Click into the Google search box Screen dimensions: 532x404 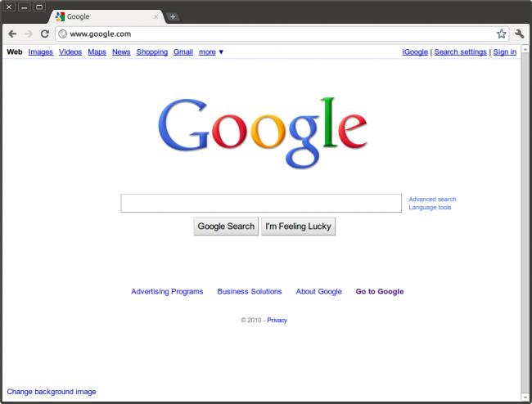(261, 204)
